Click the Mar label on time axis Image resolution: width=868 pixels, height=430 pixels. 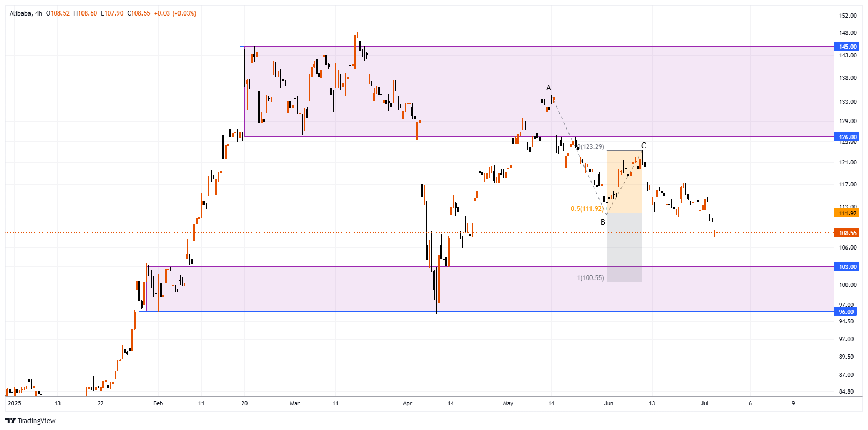295,403
